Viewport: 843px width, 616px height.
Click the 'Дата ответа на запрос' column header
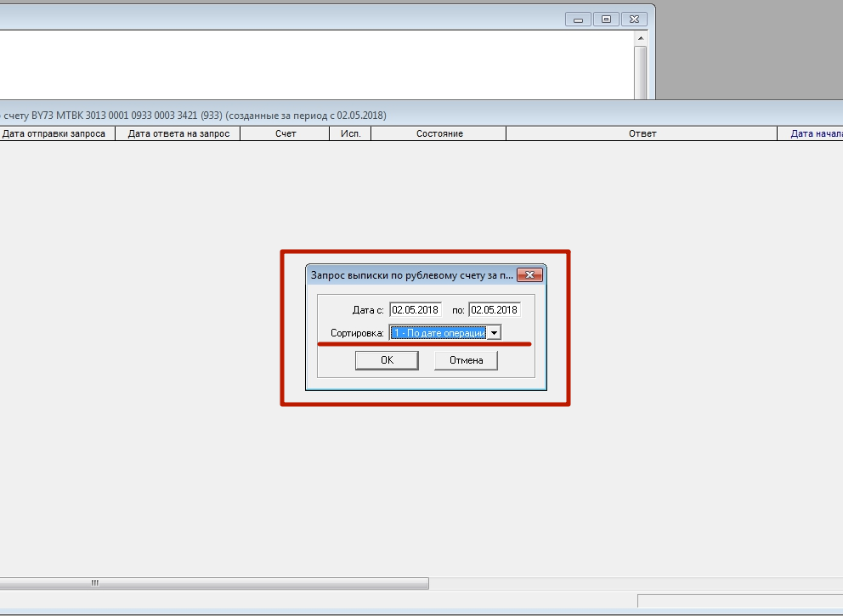[x=178, y=134]
